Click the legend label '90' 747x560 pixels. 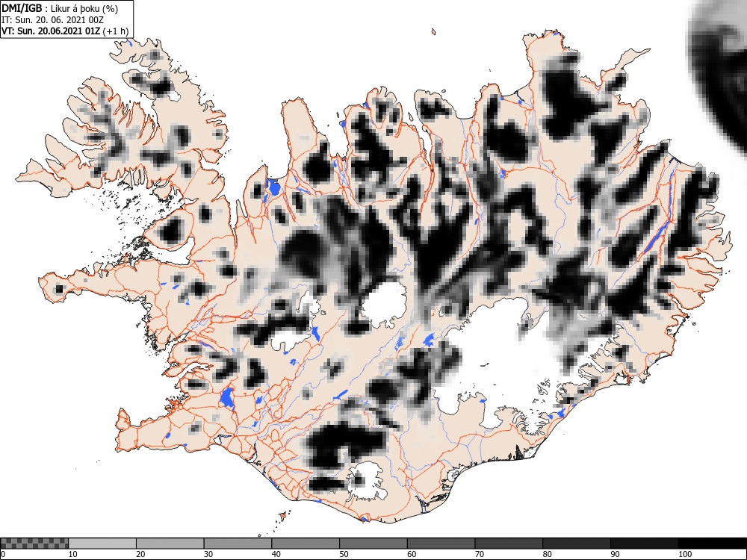(615, 554)
